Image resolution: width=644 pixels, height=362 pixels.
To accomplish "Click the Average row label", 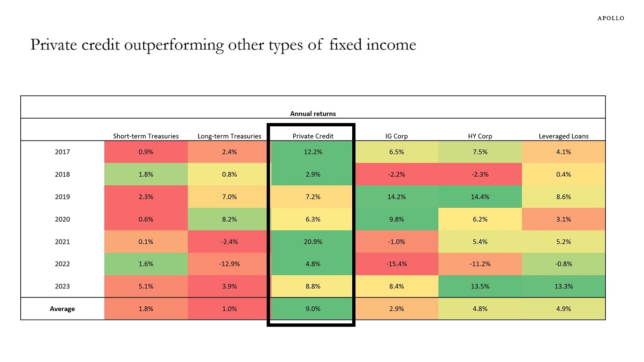I will (x=62, y=309).
